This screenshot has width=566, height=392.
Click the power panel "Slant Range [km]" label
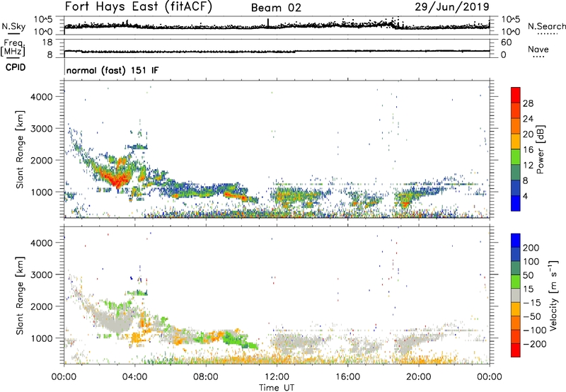(20, 149)
